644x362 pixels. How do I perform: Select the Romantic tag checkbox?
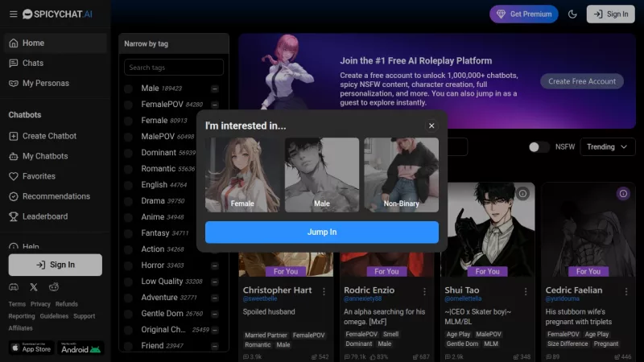click(x=128, y=169)
